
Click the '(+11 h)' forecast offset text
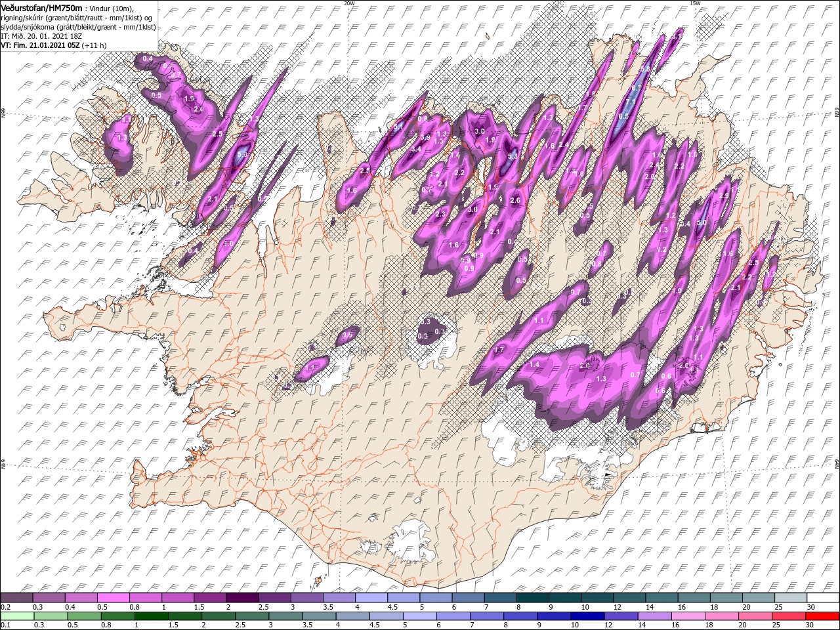(x=94, y=46)
